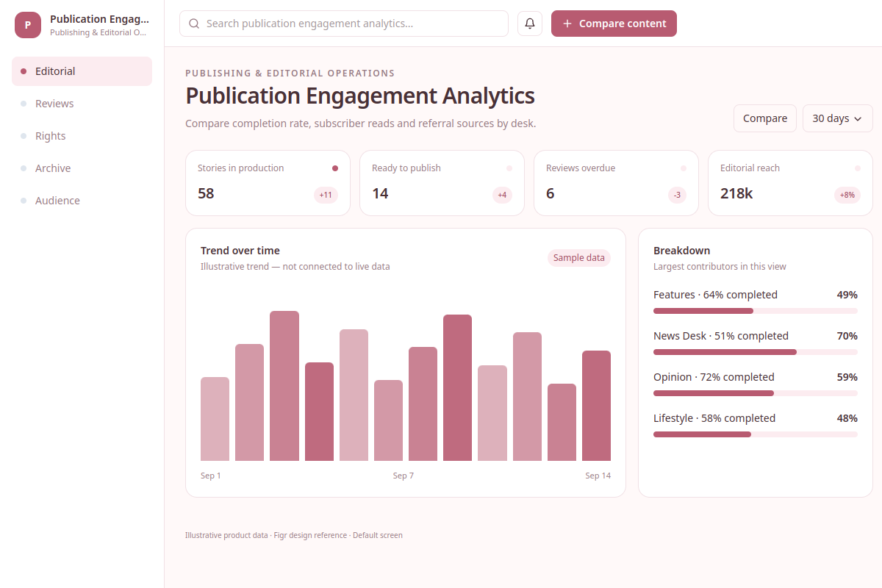Click the 49% value for Features
Viewport: 882px width, 588px height.
point(847,295)
